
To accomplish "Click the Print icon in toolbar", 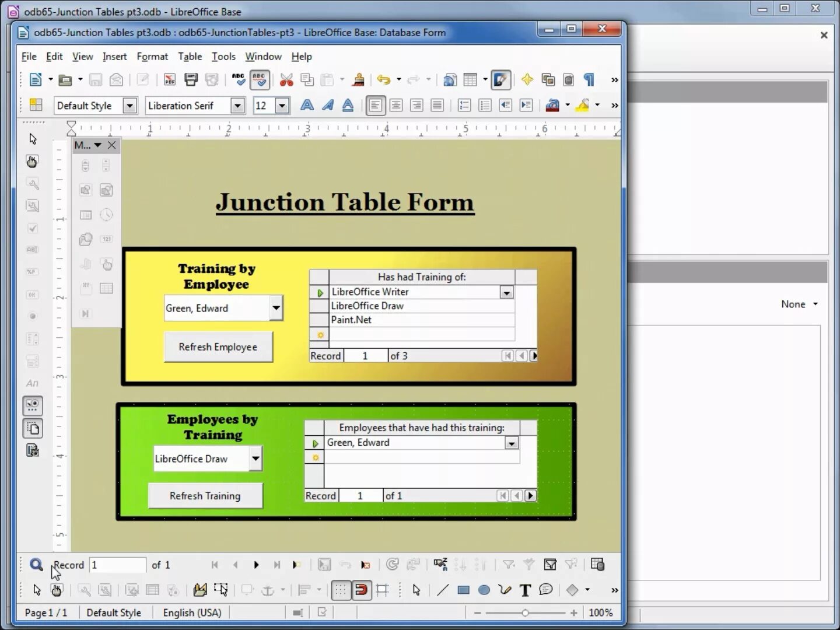I will [x=191, y=80].
